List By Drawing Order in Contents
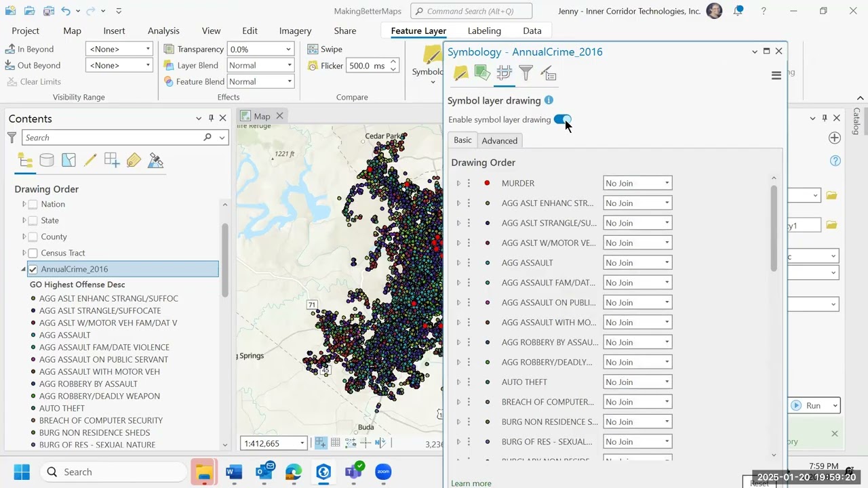Screen dimensions: 868x488 tap(25, 161)
